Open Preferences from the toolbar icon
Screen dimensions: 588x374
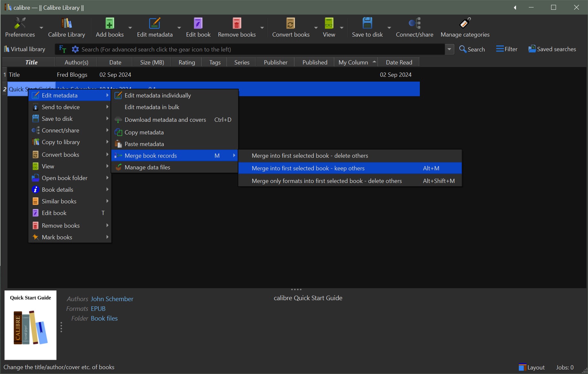click(20, 23)
